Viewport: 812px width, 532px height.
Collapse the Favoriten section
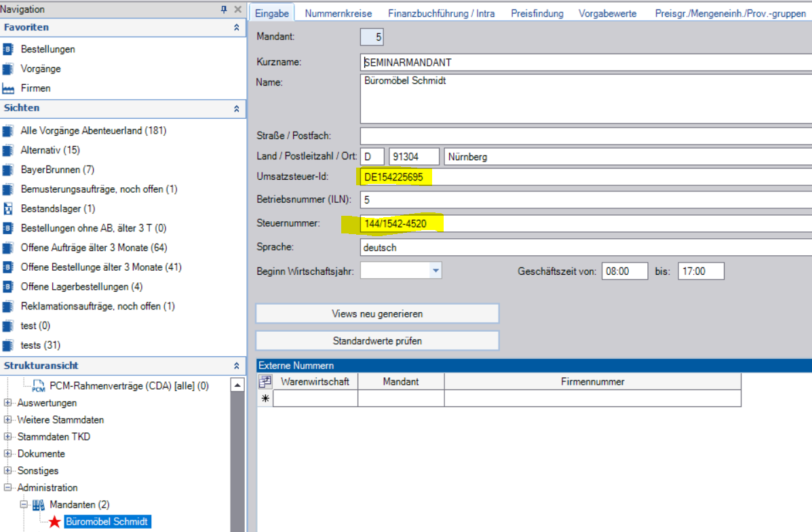point(236,28)
